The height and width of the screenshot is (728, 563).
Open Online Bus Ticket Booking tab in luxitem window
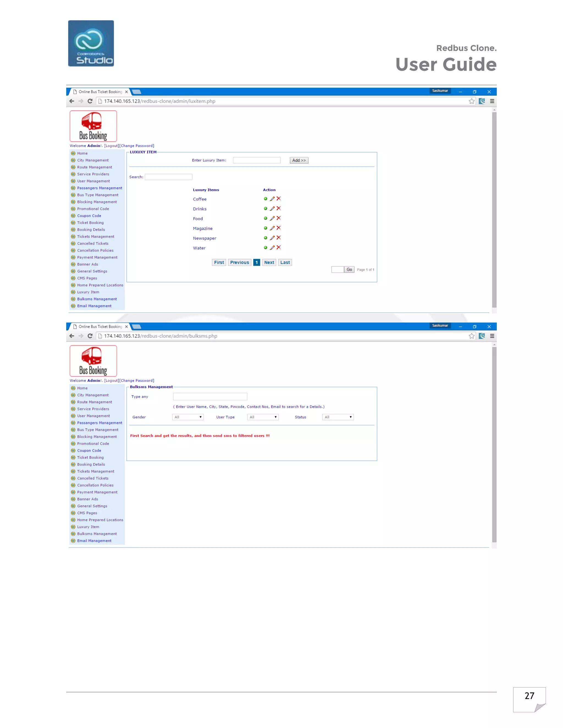(100, 92)
